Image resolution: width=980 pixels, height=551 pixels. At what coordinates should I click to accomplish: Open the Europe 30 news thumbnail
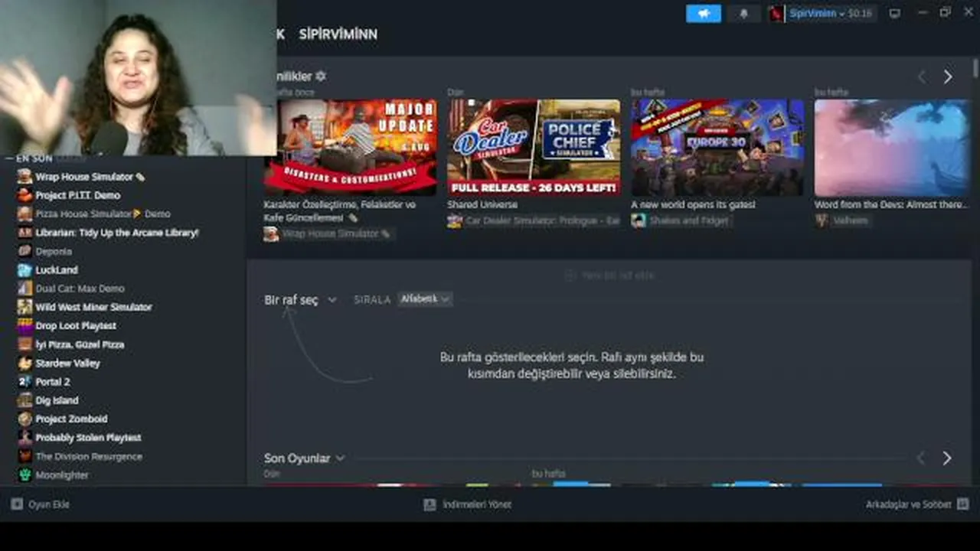717,147
